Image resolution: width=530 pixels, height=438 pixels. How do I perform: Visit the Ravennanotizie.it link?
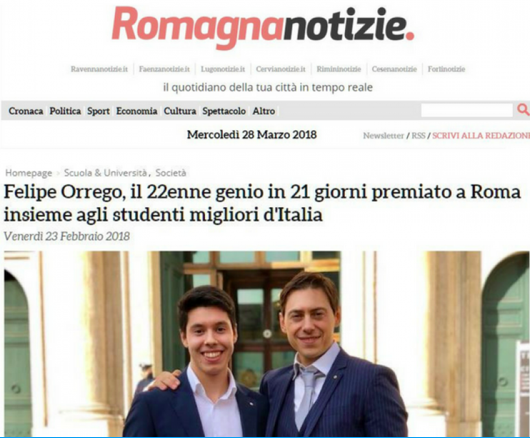click(x=99, y=69)
